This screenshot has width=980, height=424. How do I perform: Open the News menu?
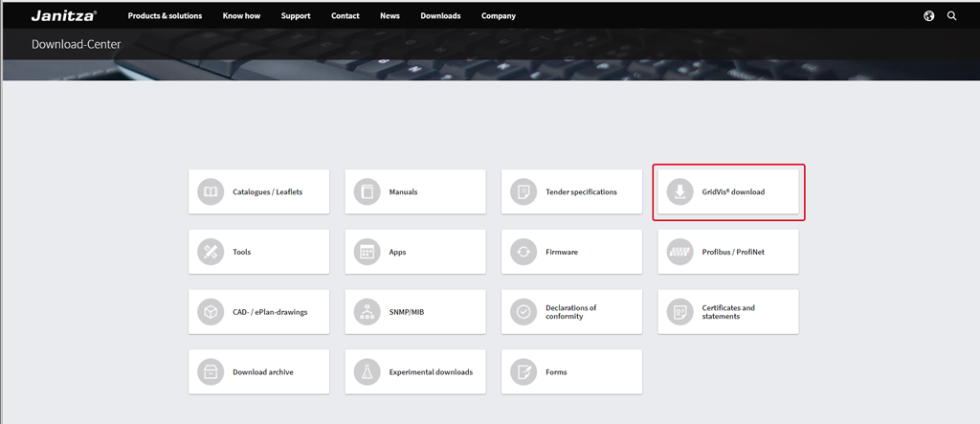pos(390,16)
